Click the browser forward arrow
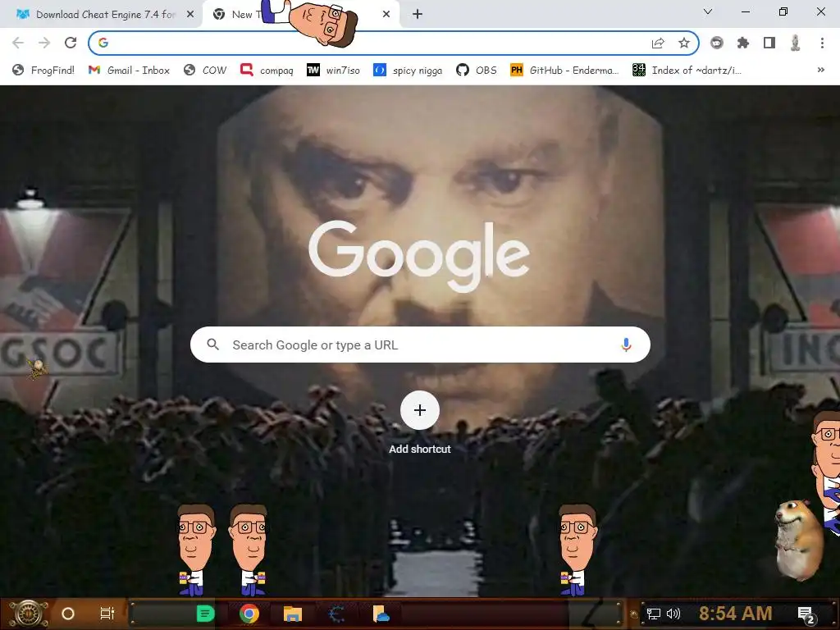Image resolution: width=840 pixels, height=630 pixels. pyautogui.click(x=44, y=43)
